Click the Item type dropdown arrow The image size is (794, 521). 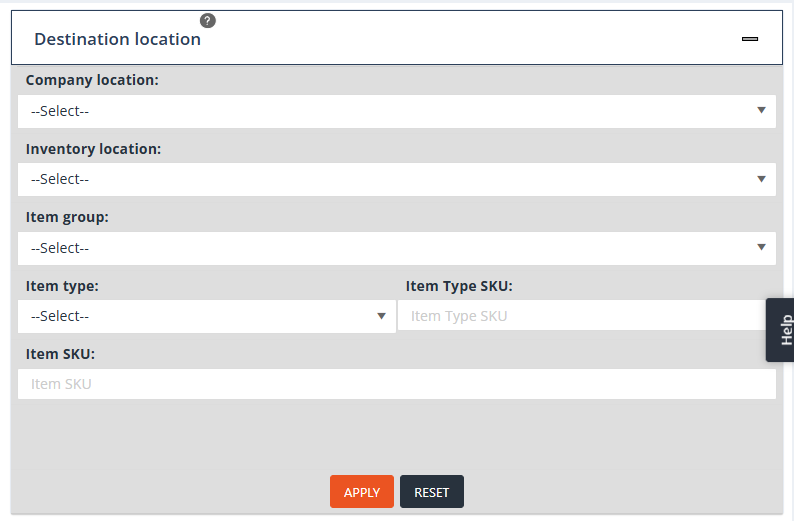381,316
